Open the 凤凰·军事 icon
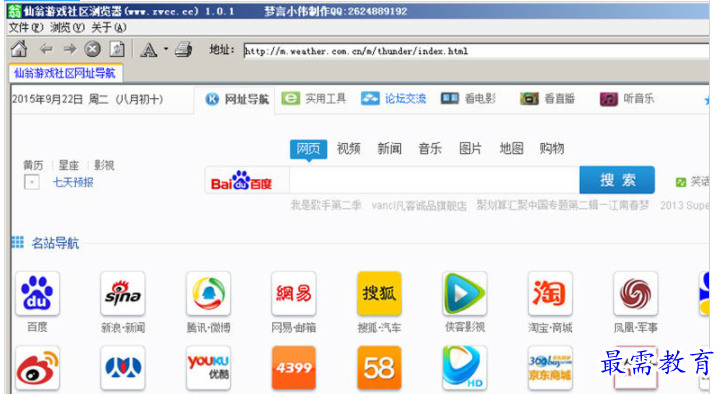722x394 pixels. point(635,293)
